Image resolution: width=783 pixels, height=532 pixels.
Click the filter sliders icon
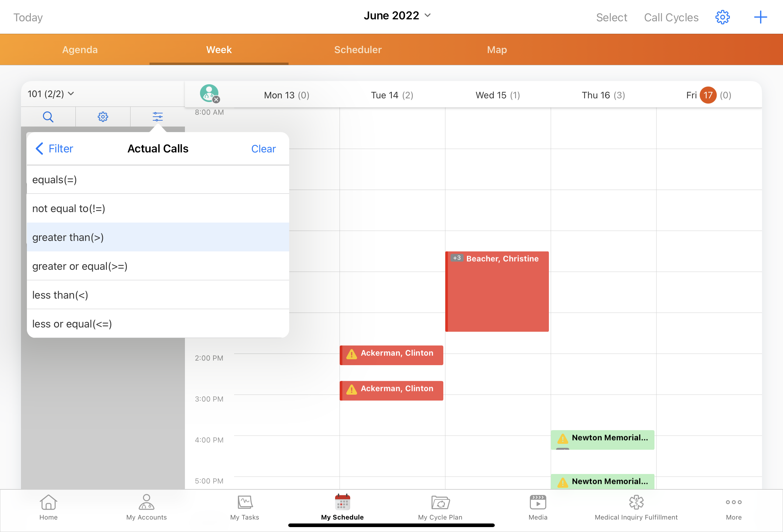coord(158,117)
